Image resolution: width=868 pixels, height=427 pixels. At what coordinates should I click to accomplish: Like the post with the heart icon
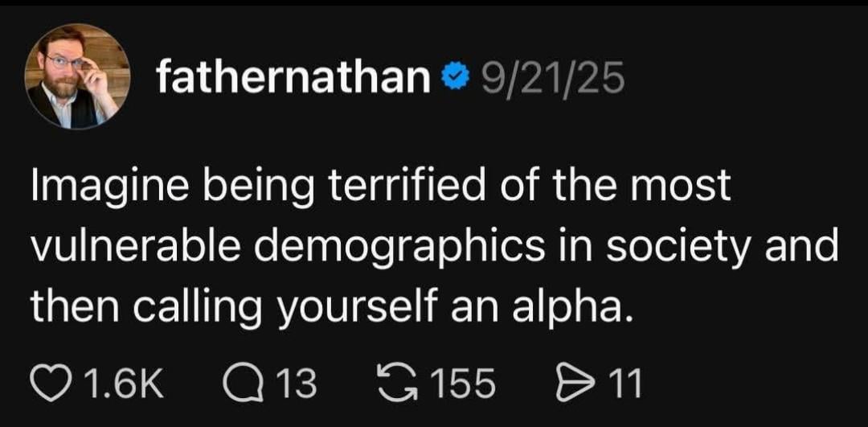pyautogui.click(x=51, y=384)
